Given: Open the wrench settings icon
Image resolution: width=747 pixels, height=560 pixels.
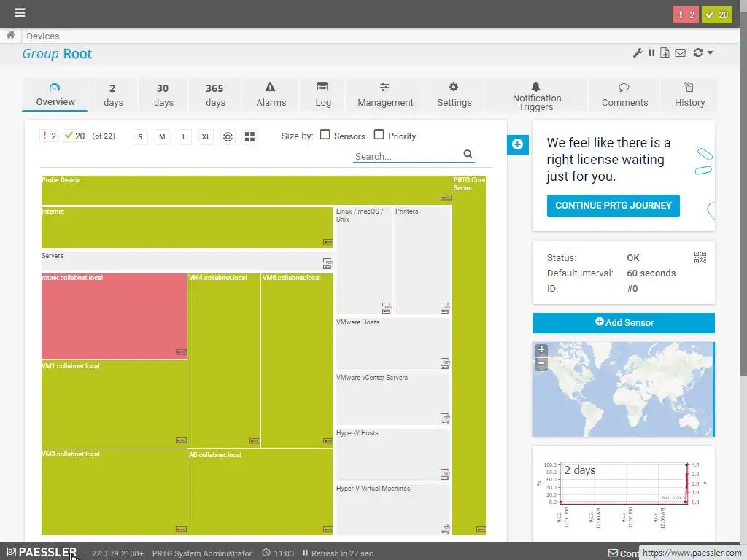Looking at the screenshot, I should [638, 52].
